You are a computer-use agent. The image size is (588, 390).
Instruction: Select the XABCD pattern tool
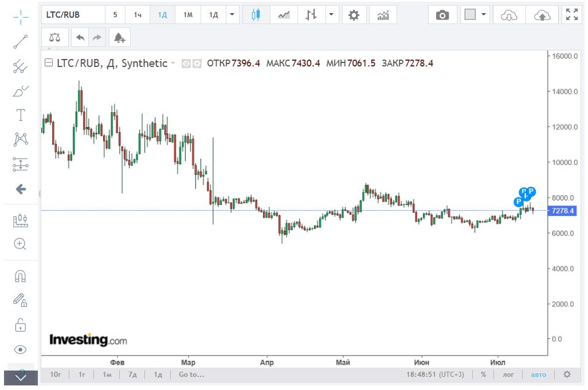[x=21, y=139]
